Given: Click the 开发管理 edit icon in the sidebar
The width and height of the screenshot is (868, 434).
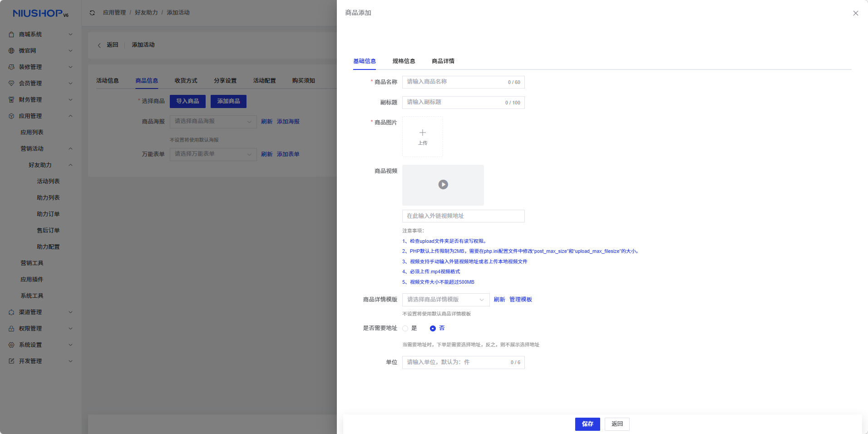Looking at the screenshot, I should (11, 361).
